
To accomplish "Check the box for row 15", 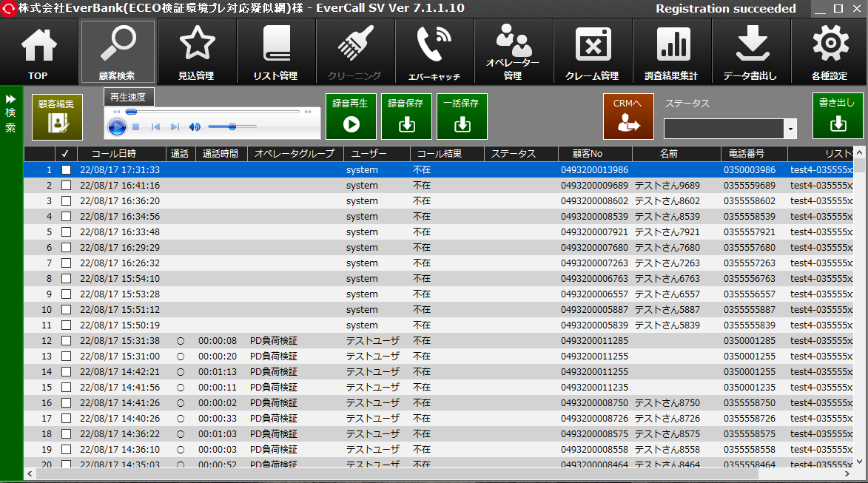I will click(x=67, y=388).
